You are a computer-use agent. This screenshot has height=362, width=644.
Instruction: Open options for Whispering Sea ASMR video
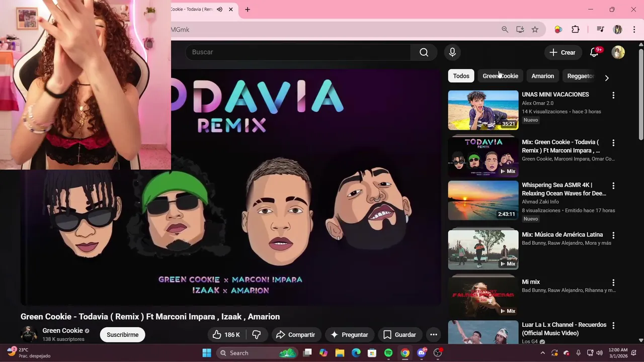coord(613,186)
